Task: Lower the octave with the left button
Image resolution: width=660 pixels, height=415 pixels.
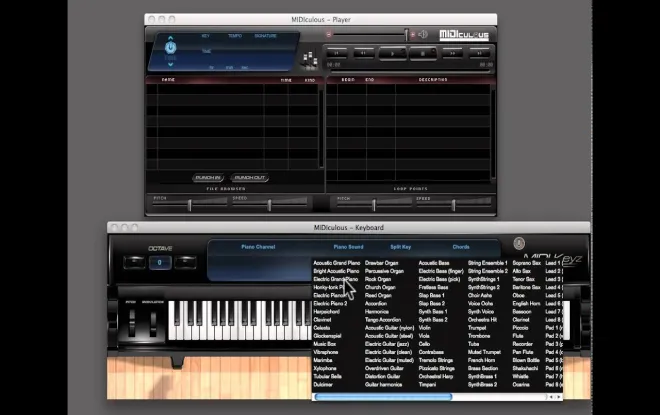Action: [134, 262]
